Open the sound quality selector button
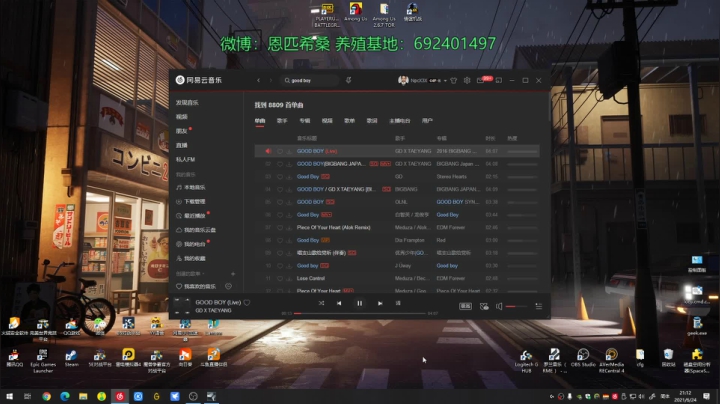The height and width of the screenshot is (404, 720). point(465,306)
